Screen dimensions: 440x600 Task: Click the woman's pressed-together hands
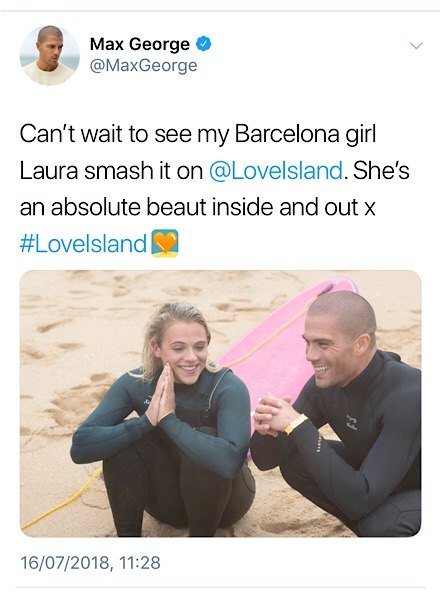pos(162,396)
